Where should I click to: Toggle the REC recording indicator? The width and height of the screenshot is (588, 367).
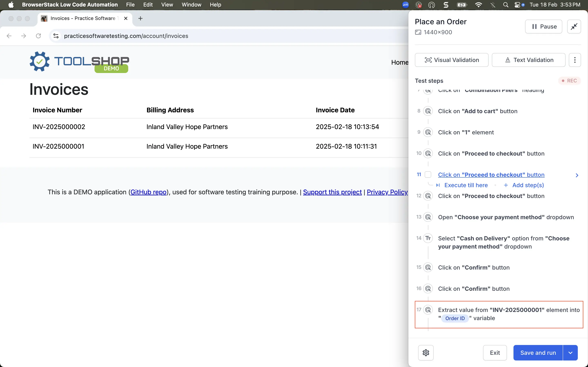pos(569,81)
